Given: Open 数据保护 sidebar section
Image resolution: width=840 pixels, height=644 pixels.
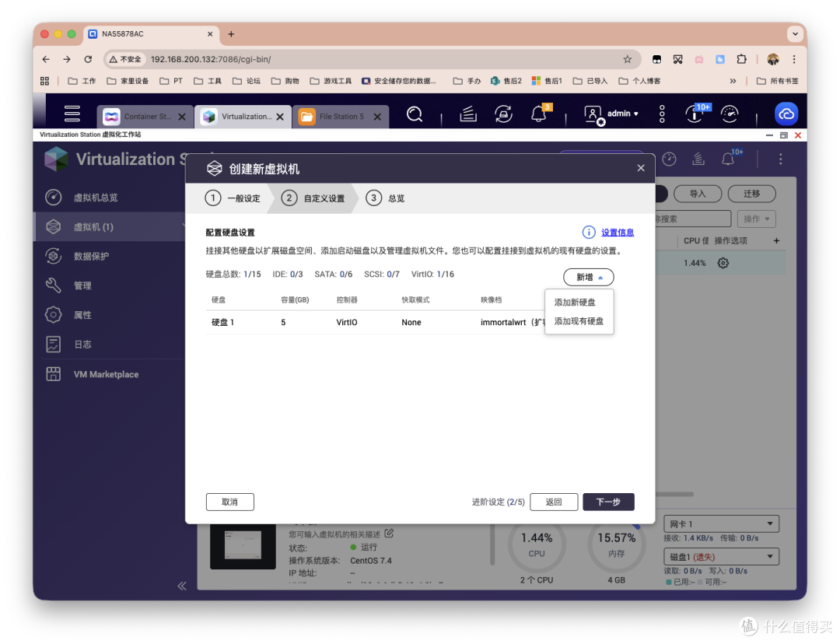Looking at the screenshot, I should click(x=109, y=256).
